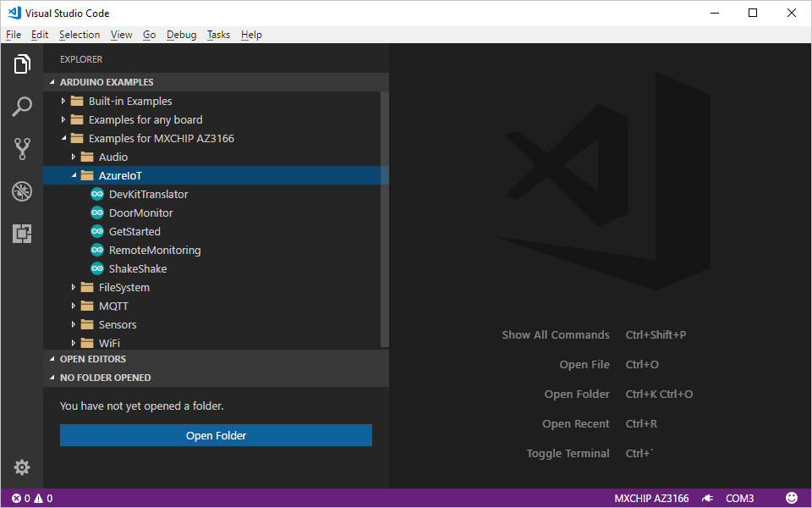Viewport: 812px width, 508px height.
Task: Open the Edit menu
Action: click(x=40, y=35)
